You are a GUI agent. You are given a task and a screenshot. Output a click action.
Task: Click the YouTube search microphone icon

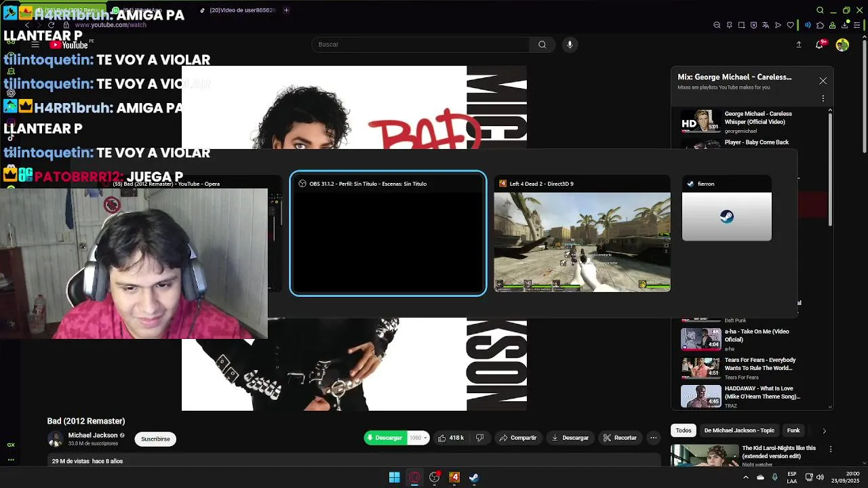570,44
